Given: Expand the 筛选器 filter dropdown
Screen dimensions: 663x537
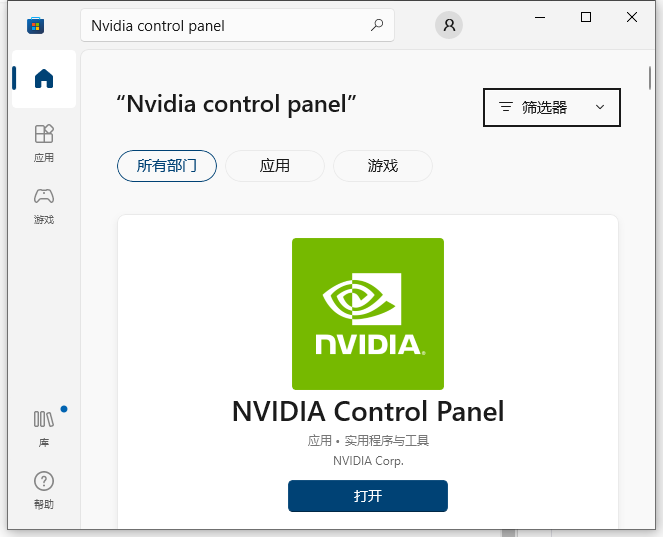Looking at the screenshot, I should pos(552,107).
